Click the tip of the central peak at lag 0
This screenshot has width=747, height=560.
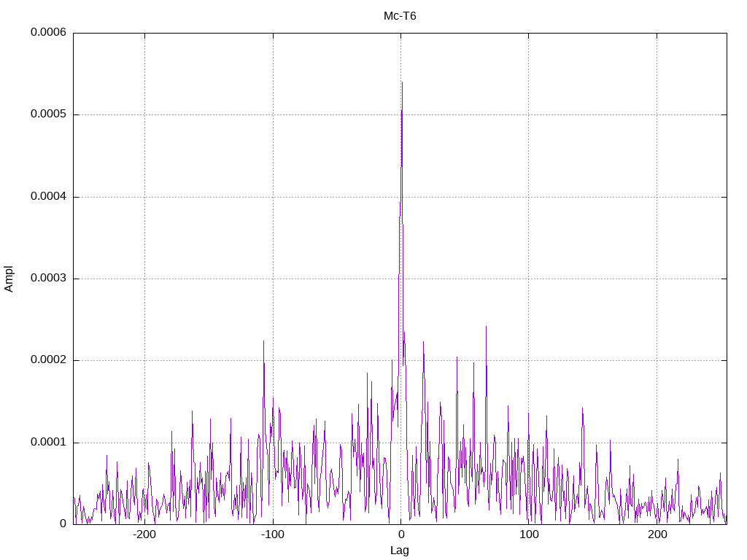click(402, 82)
